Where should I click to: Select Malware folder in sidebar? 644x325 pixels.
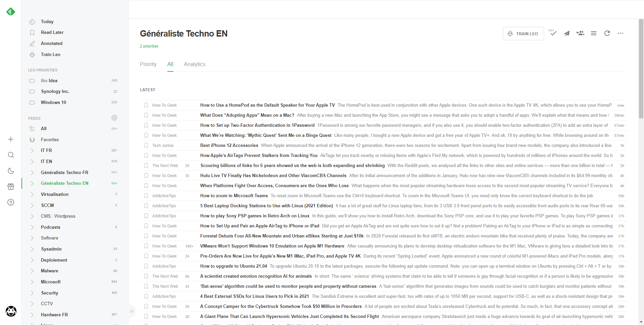point(49,271)
